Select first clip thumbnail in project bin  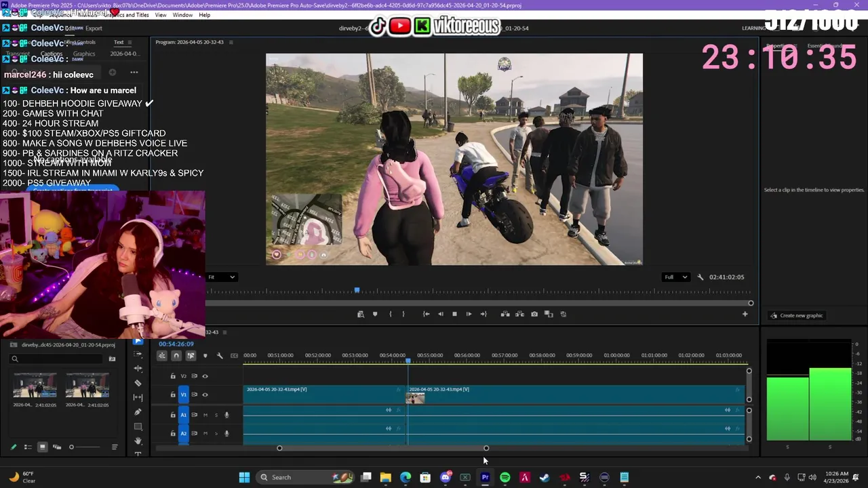(x=35, y=385)
